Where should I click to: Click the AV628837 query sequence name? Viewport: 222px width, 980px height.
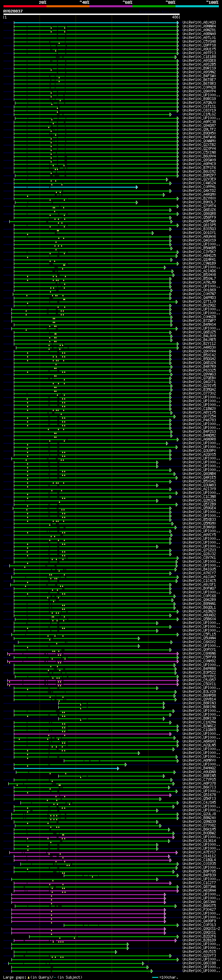pyautogui.click(x=13, y=11)
